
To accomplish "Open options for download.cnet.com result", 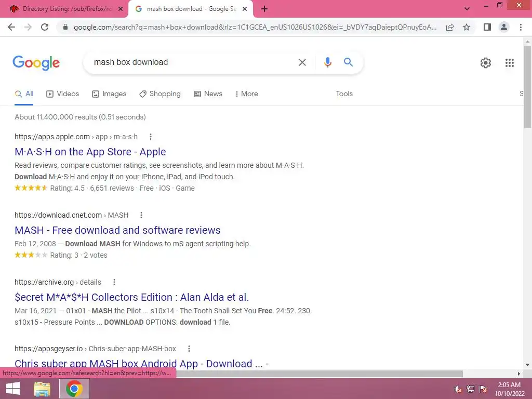I will (x=141, y=215).
